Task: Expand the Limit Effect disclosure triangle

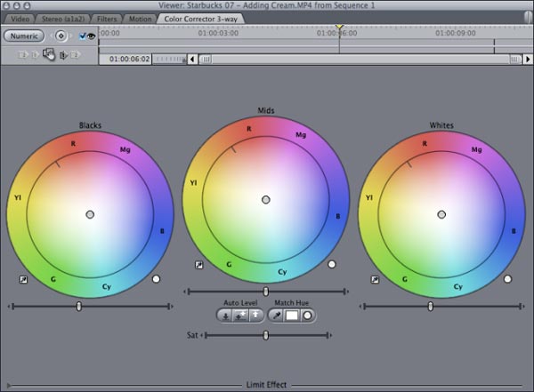Action: pyautogui.click(x=9, y=386)
